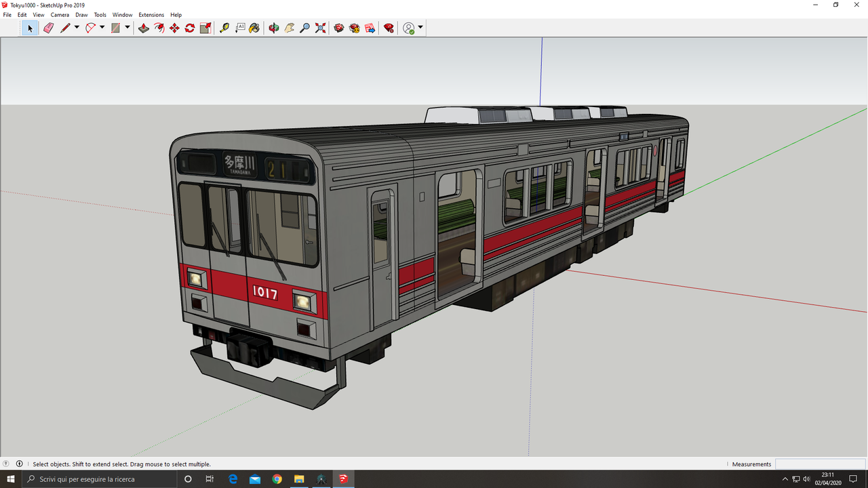The width and height of the screenshot is (868, 488).
Task: Pick the Paint Bucket tool
Action: [x=255, y=28]
